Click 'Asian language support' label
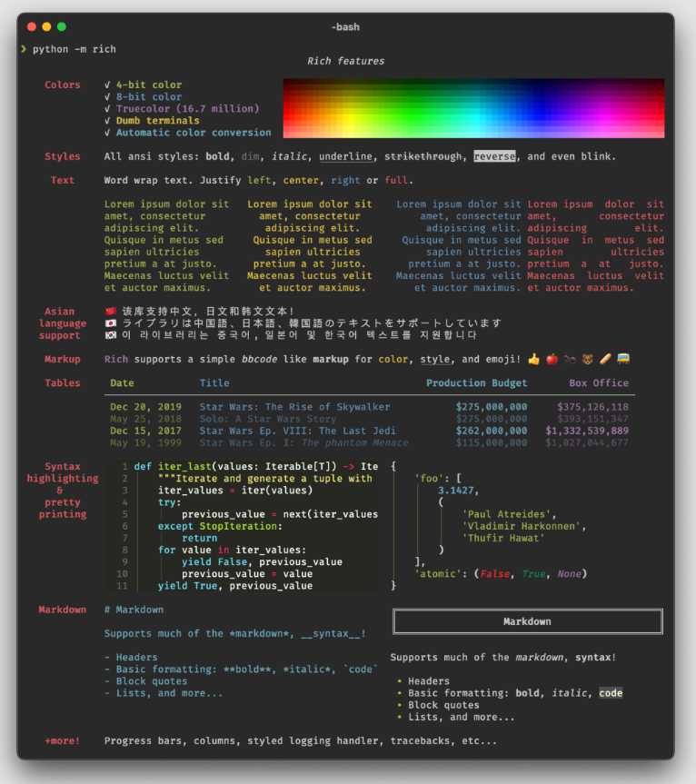 63,323
